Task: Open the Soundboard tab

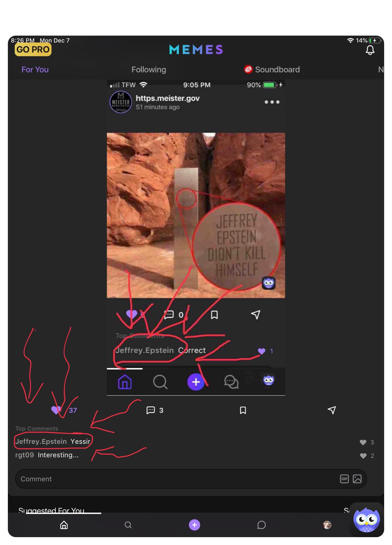Action: 277,70
